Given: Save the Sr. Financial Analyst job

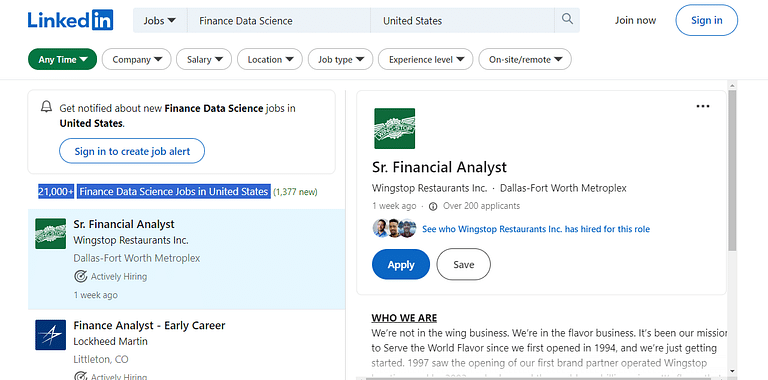Looking at the screenshot, I should (463, 264).
